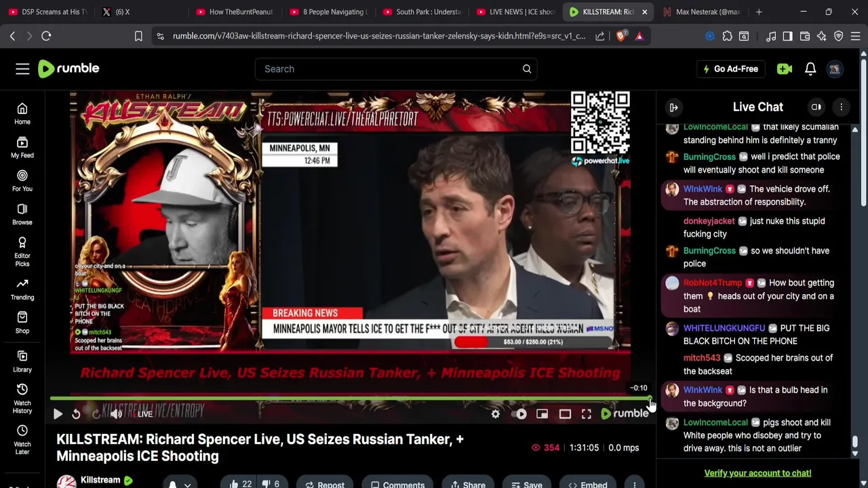This screenshot has height=488, width=868.
Task: Enter fullscreen video mode
Action: 587,413
